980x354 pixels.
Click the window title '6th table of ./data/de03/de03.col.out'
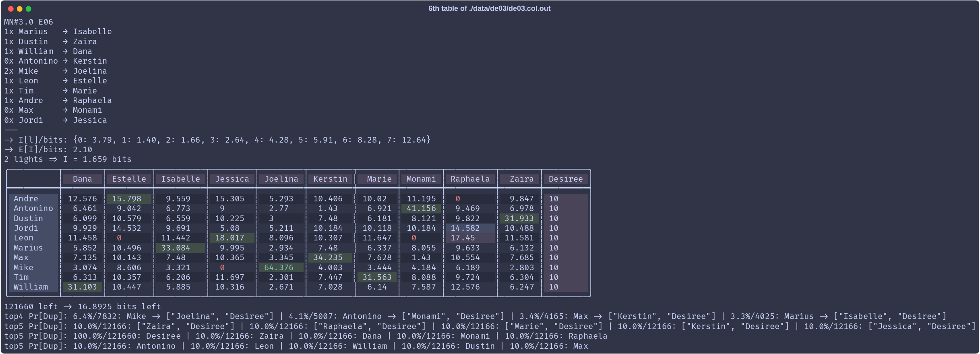489,8
